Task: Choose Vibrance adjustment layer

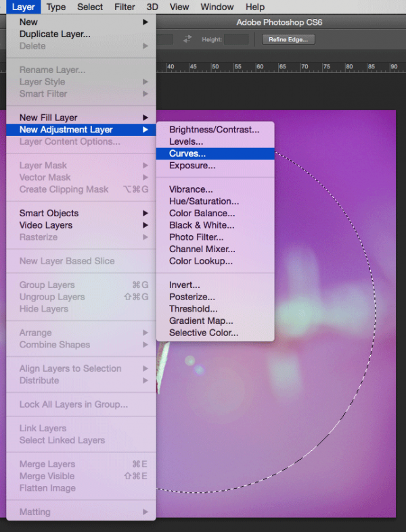Action: click(215, 189)
